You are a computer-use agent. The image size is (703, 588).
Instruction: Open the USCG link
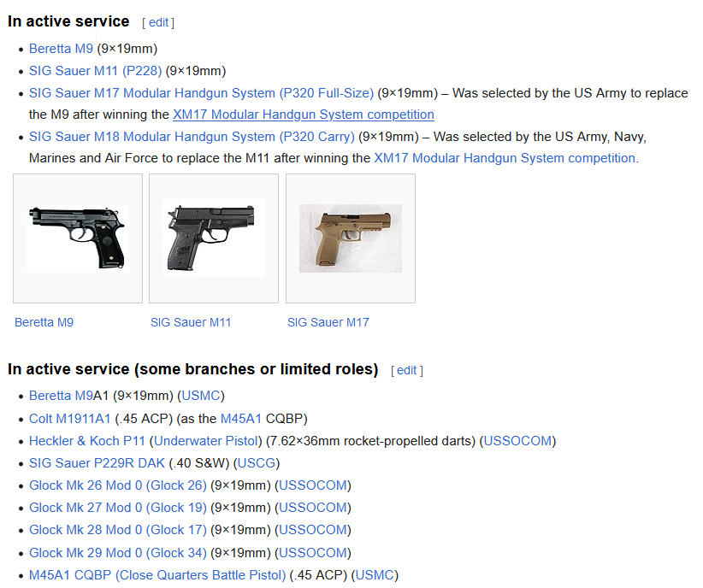tap(257, 463)
